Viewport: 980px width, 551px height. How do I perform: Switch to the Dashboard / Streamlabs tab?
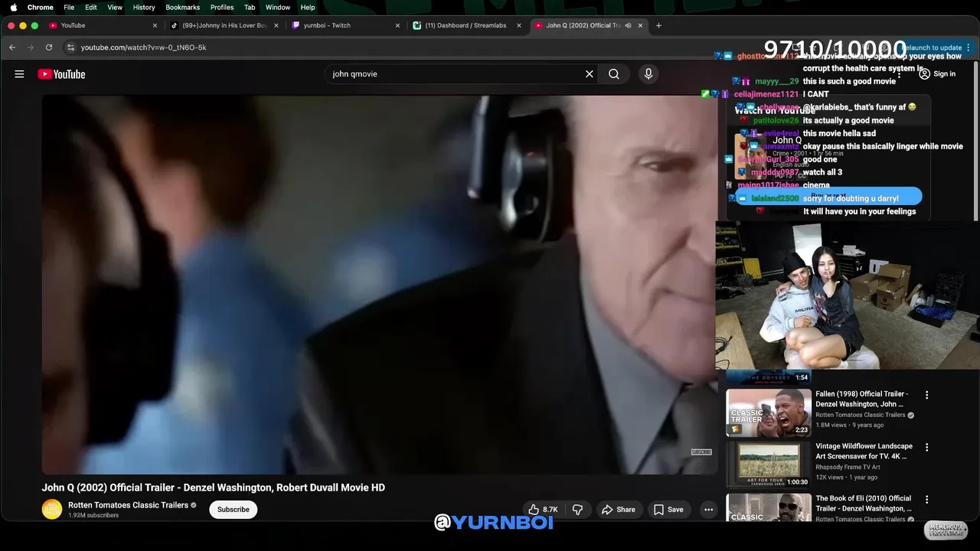pyautogui.click(x=467, y=25)
